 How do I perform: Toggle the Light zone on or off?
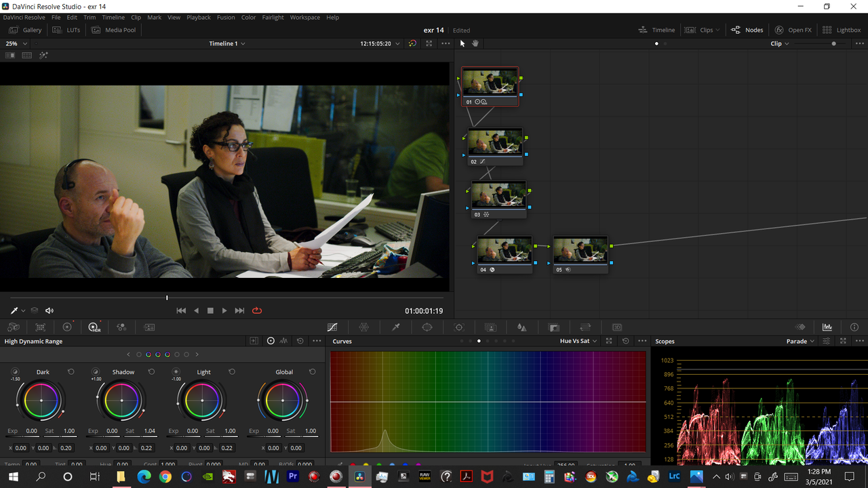176,371
